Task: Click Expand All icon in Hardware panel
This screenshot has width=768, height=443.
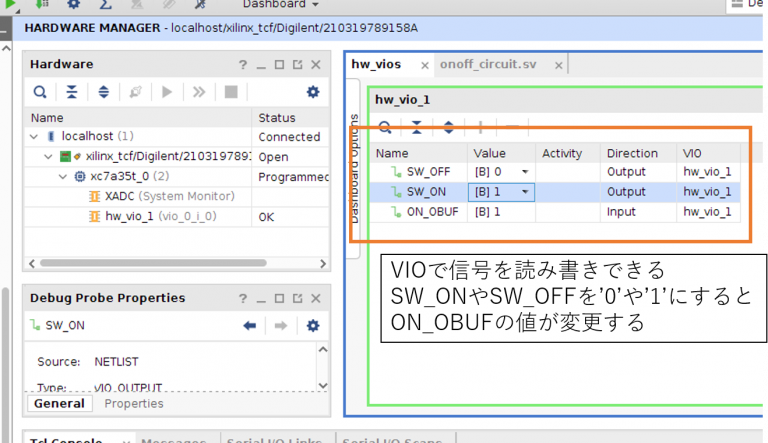Action: 104,92
